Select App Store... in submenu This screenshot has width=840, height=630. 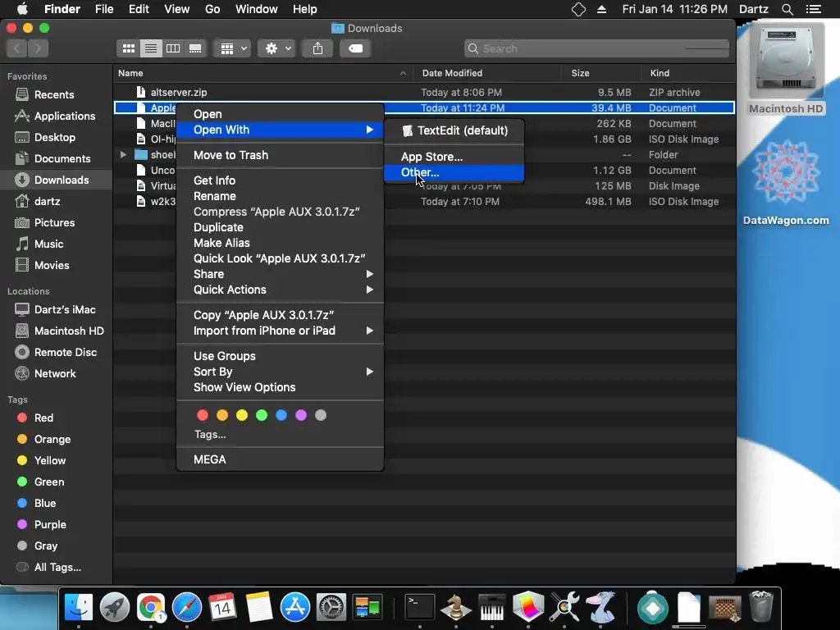454,157
